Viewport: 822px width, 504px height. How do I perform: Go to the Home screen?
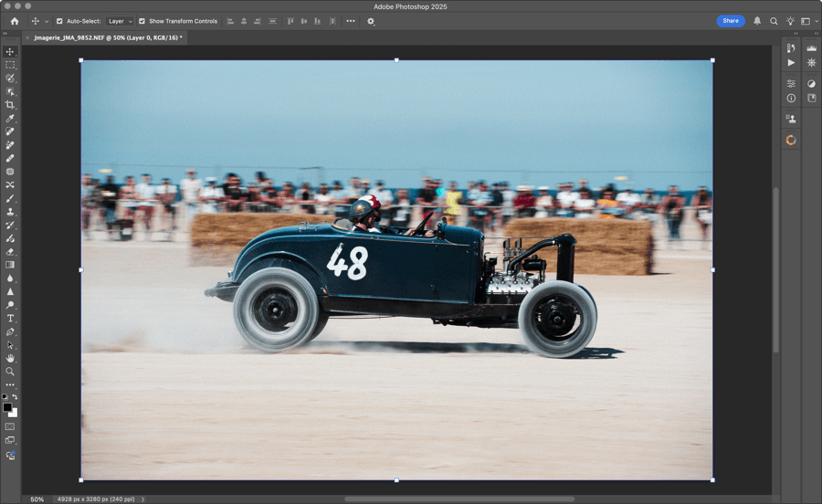click(14, 21)
